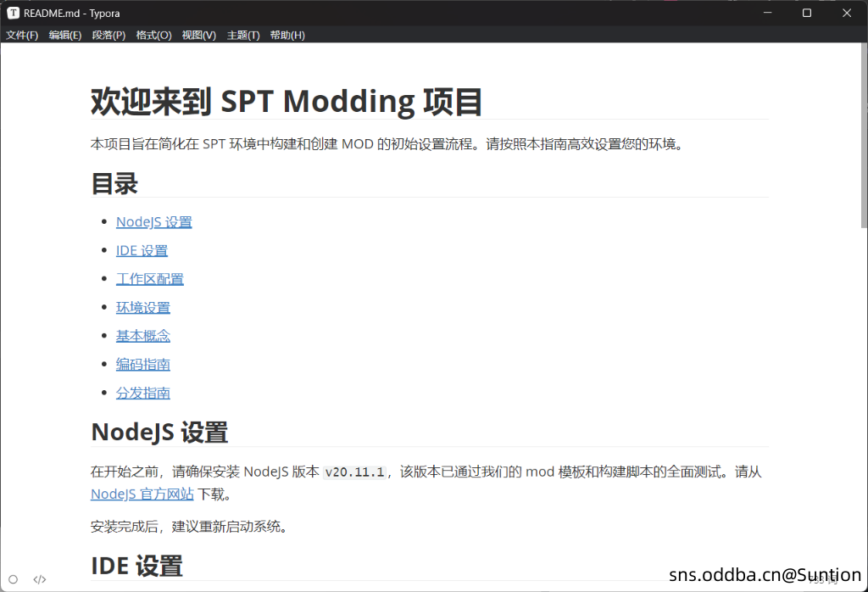Click the README.md - Typora window title
The image size is (868, 592).
tap(71, 14)
